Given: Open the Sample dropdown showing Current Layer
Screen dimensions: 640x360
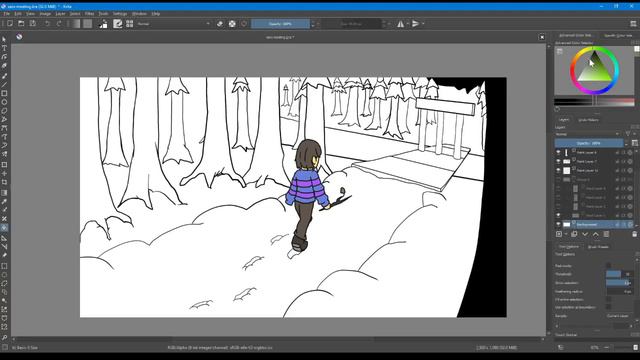Looking at the screenshot, I should coord(619,316).
